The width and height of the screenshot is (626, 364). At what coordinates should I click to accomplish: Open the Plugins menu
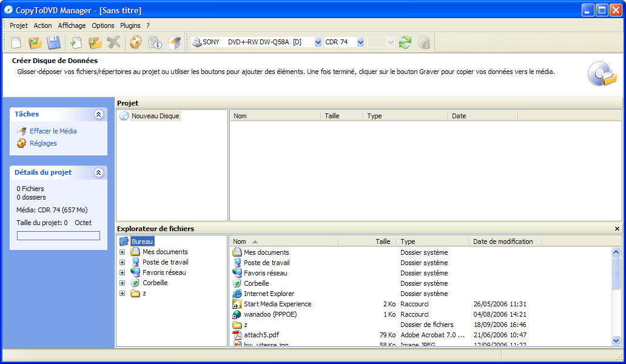coord(130,25)
